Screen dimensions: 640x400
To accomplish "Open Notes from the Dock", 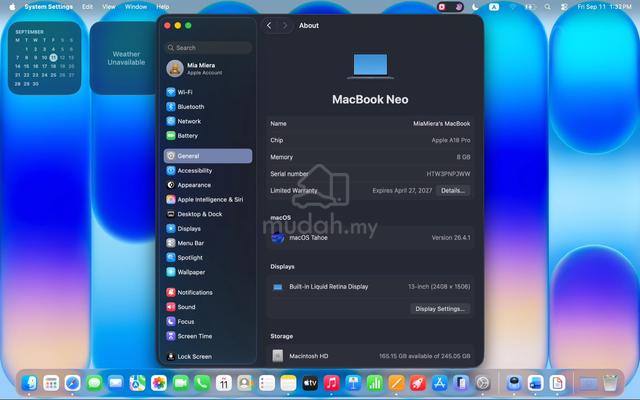I will point(288,383).
